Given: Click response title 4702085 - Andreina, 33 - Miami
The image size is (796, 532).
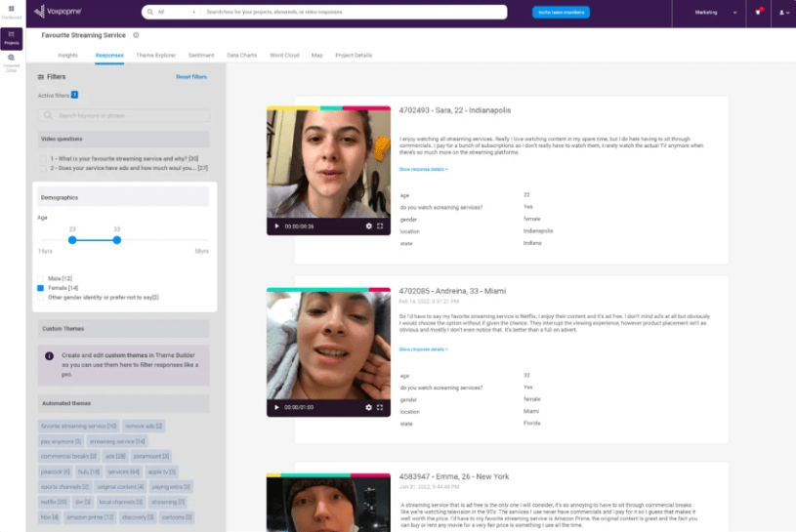Looking at the screenshot, I should pyautogui.click(x=452, y=291).
